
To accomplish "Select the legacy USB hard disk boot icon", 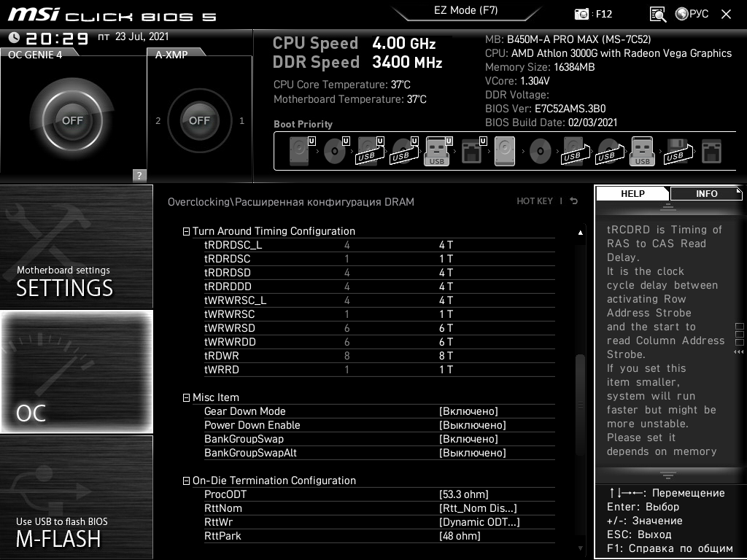I will (x=576, y=151).
